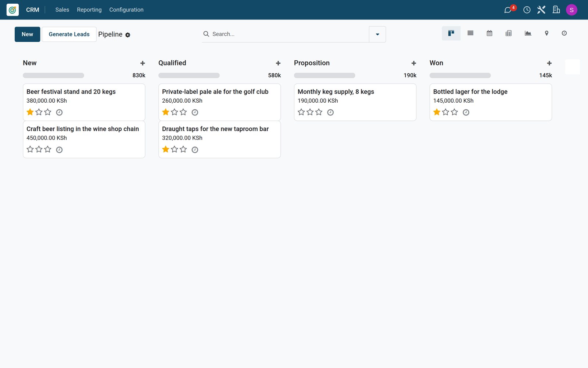Image resolution: width=588 pixels, height=368 pixels.
Task: Open activity clock on Bottled lager card
Action: [x=466, y=112]
